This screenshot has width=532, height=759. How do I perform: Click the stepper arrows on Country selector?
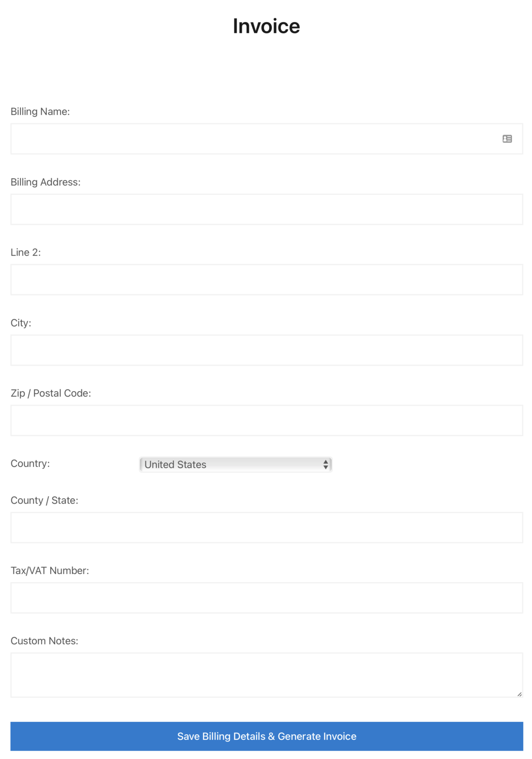click(x=326, y=465)
